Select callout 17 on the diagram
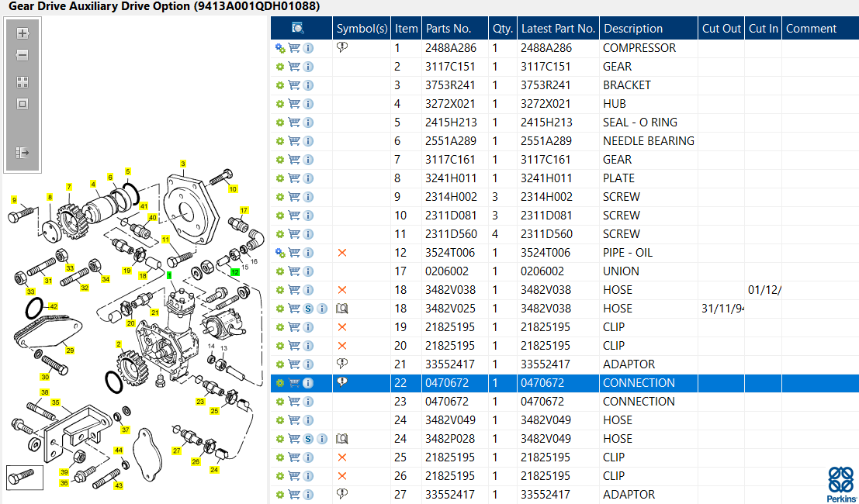The width and height of the screenshot is (859, 504). [244, 210]
